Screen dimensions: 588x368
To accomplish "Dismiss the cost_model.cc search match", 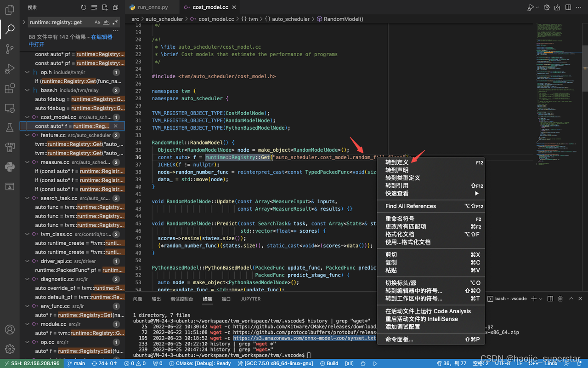I will coord(116,126).
